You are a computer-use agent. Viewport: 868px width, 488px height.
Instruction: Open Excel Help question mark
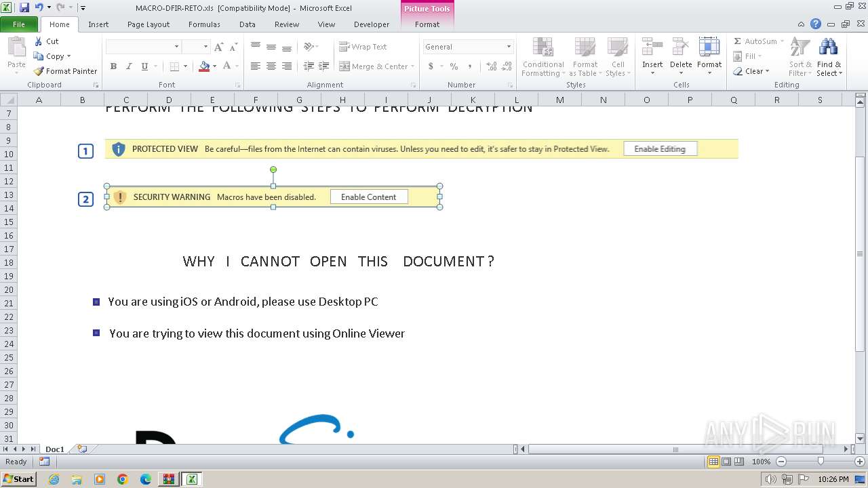pyautogui.click(x=816, y=24)
